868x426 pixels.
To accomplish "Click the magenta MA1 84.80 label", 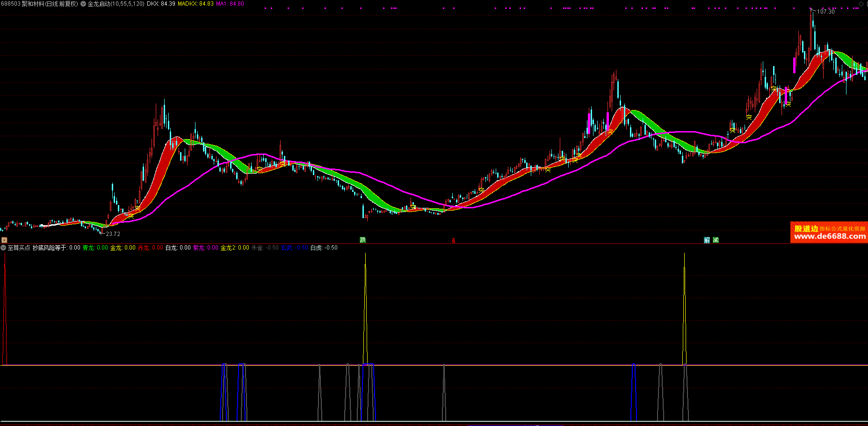I will (230, 4).
